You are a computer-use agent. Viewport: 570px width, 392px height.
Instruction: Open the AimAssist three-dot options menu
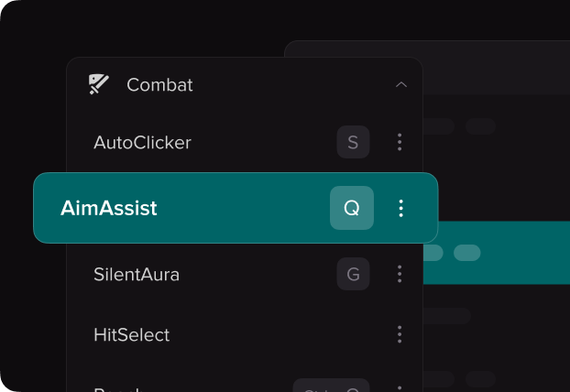400,208
